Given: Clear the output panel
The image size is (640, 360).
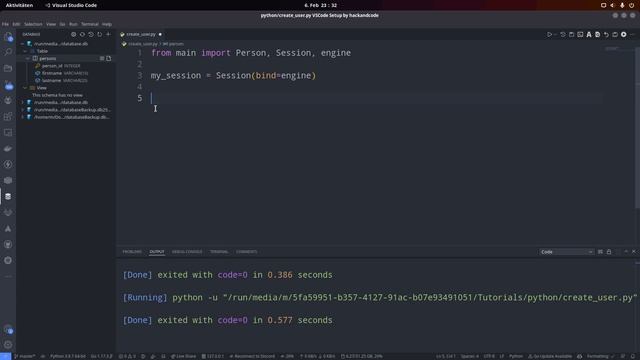Looking at the screenshot, I should pos(600,252).
